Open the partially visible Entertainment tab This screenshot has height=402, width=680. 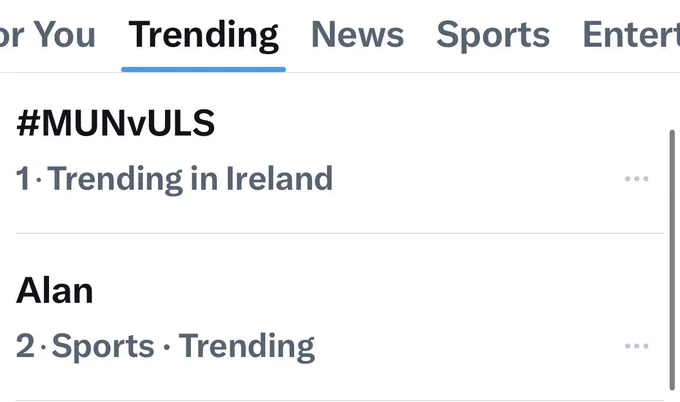631,35
